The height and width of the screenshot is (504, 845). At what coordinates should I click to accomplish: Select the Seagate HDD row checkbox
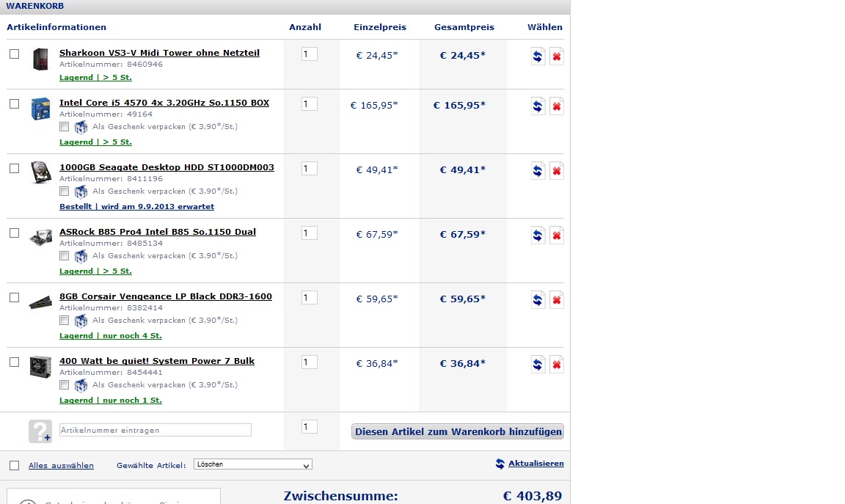point(15,169)
